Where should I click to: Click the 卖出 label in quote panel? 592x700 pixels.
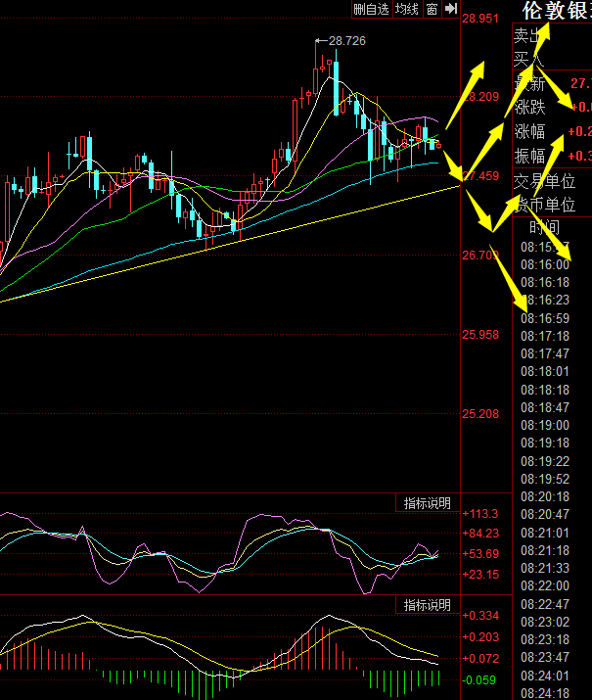point(528,35)
